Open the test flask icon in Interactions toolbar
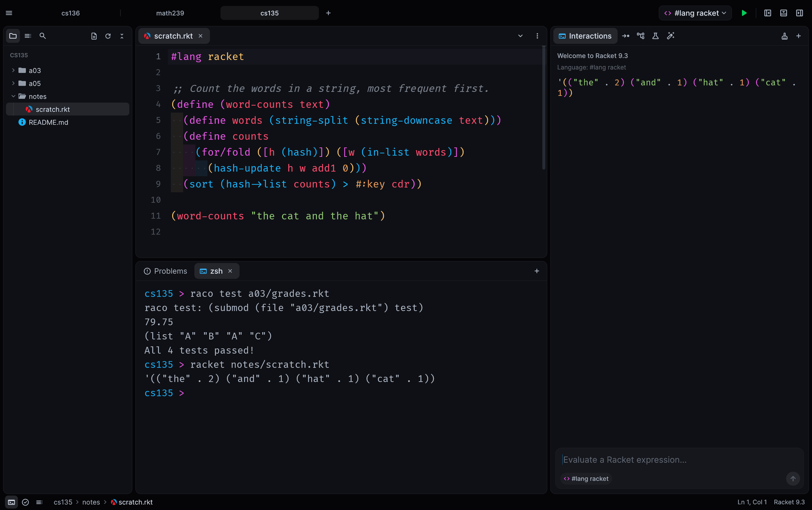Image resolution: width=812 pixels, height=510 pixels. [x=655, y=36]
